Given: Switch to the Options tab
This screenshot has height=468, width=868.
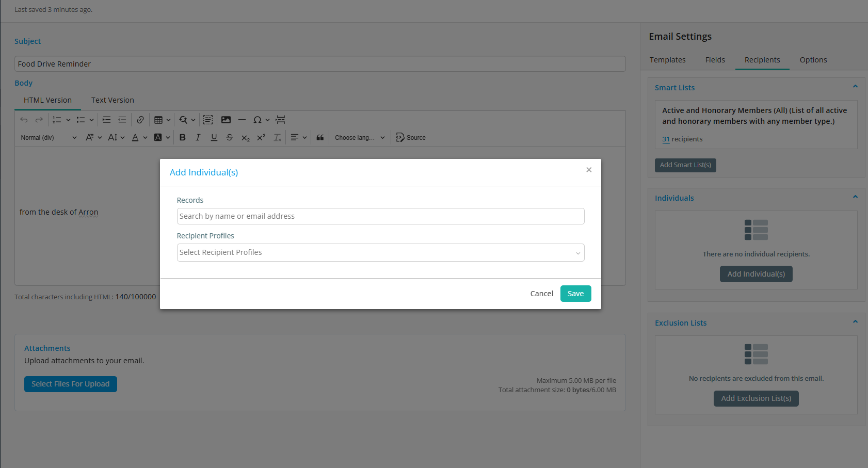Looking at the screenshot, I should pos(813,60).
